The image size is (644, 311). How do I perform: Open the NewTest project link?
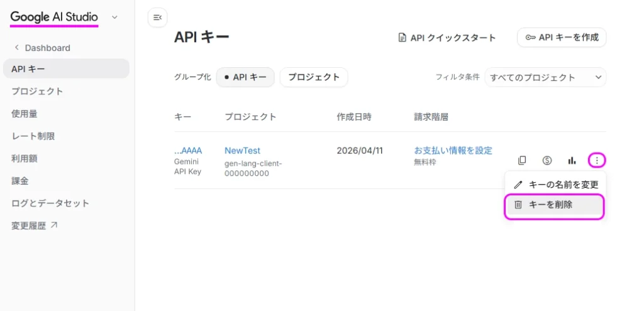click(x=242, y=150)
